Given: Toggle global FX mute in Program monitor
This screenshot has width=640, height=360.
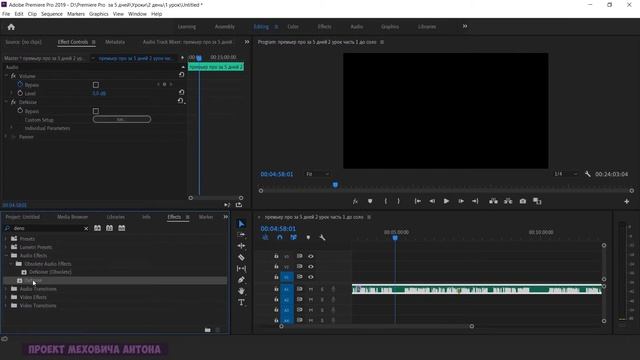Looking at the screenshot, I should point(355,201).
